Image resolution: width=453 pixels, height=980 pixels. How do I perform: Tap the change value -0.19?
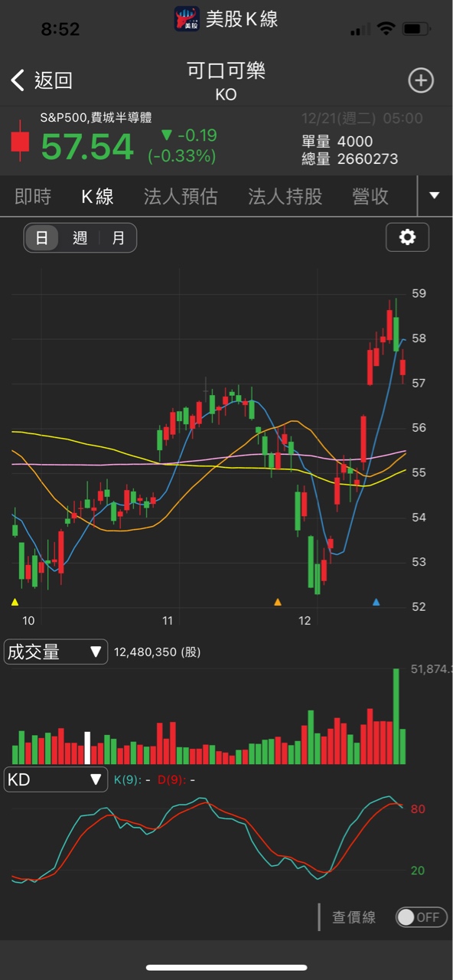tap(189, 136)
